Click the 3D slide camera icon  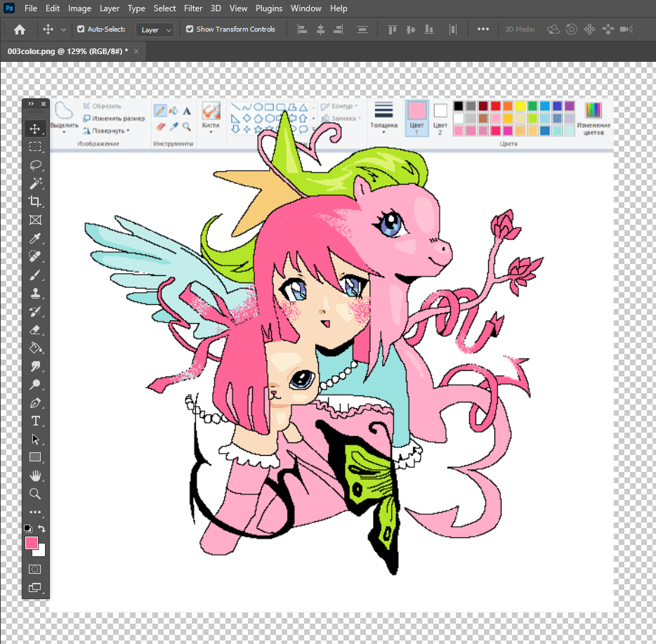[608, 29]
